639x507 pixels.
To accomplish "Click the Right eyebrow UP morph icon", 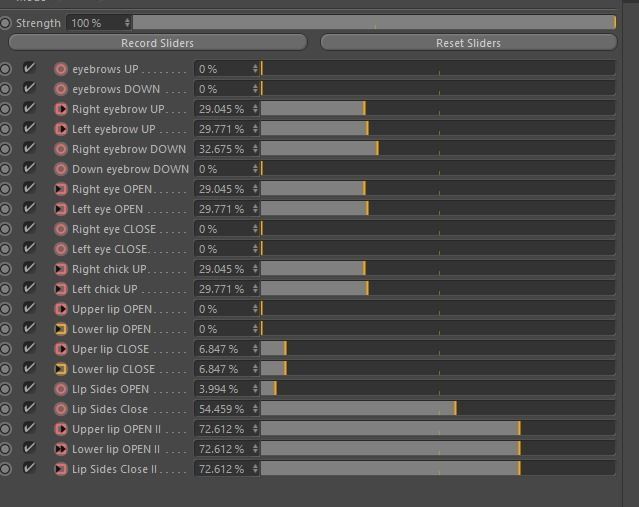I will point(61,109).
